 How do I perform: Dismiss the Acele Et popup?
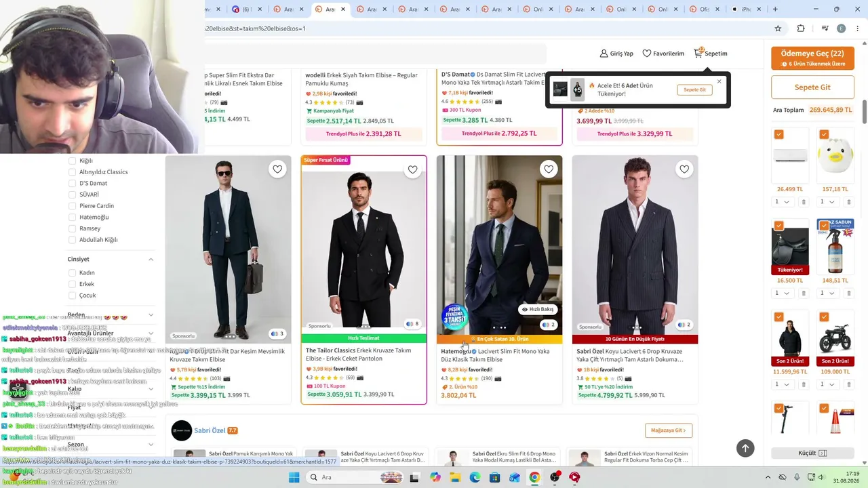719,81
